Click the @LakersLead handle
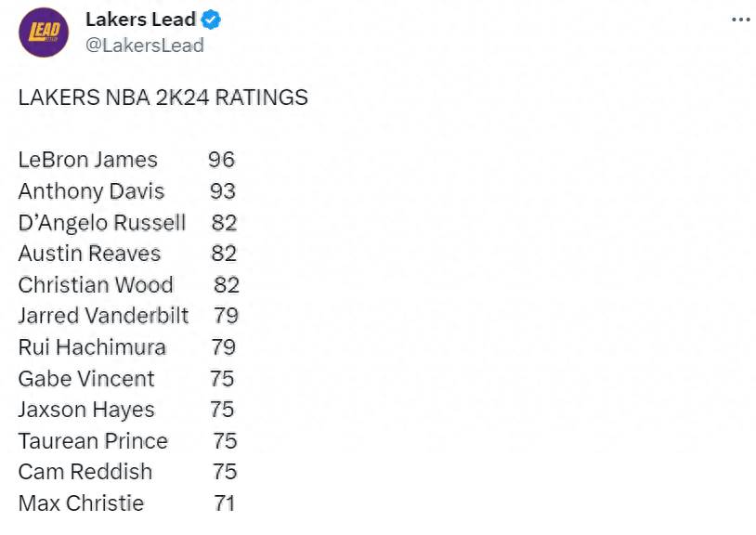Screen dimensions: 756x535 (x=145, y=46)
